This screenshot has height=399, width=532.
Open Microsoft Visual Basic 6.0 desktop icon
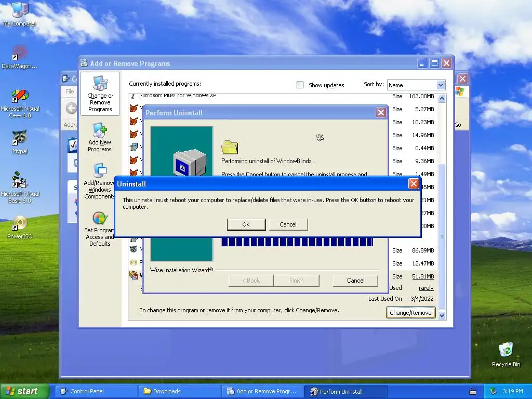point(20,187)
